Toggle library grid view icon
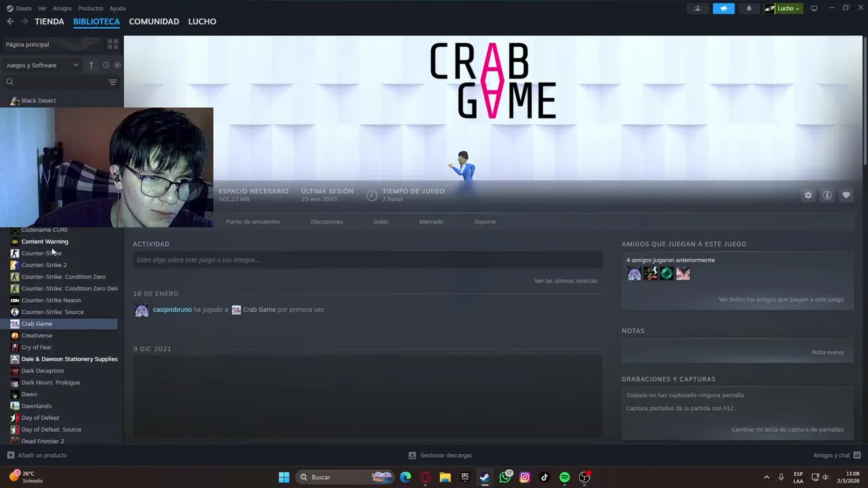 click(113, 44)
